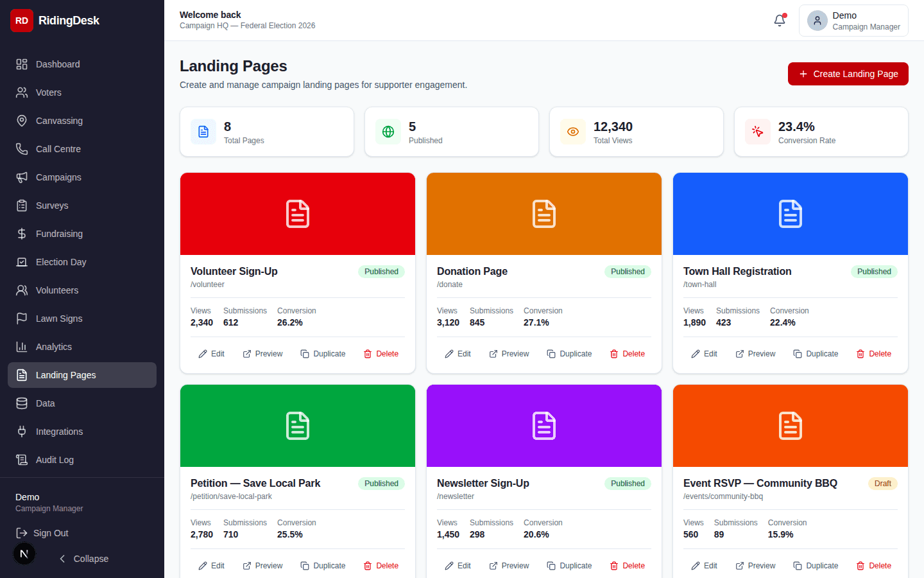Open the Demo Campaign Manager profile menu
Image resolution: width=924 pixels, height=578 pixels.
[x=853, y=21]
